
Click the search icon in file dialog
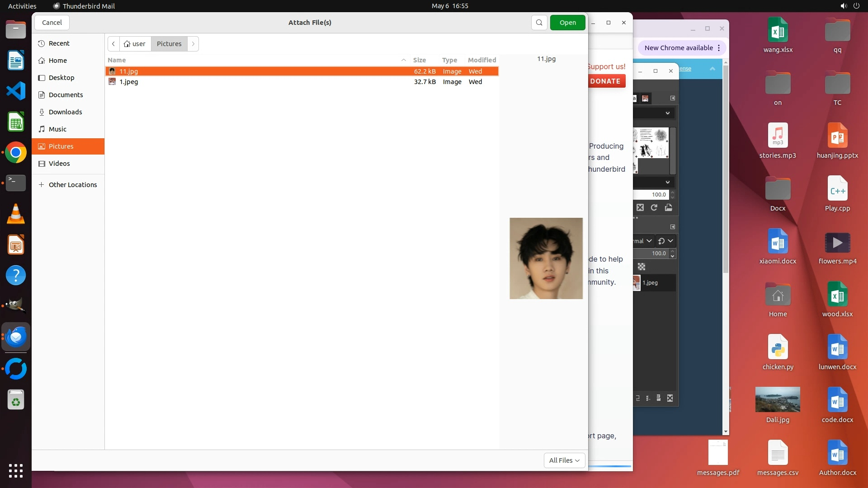pyautogui.click(x=539, y=23)
